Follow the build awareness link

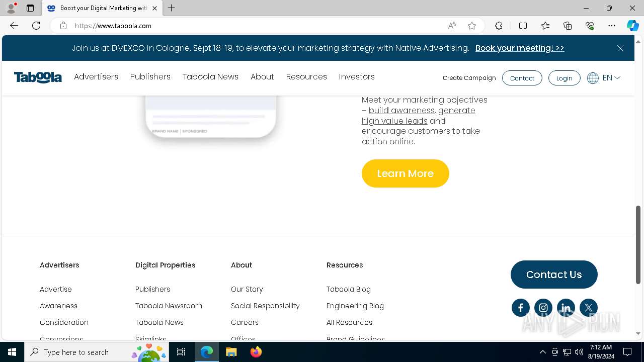click(401, 111)
